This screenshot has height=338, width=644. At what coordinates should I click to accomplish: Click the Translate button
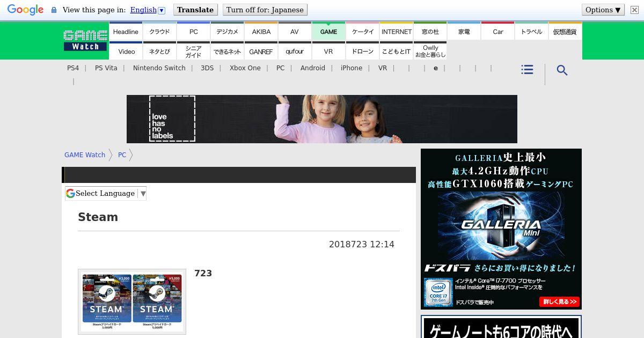click(195, 10)
